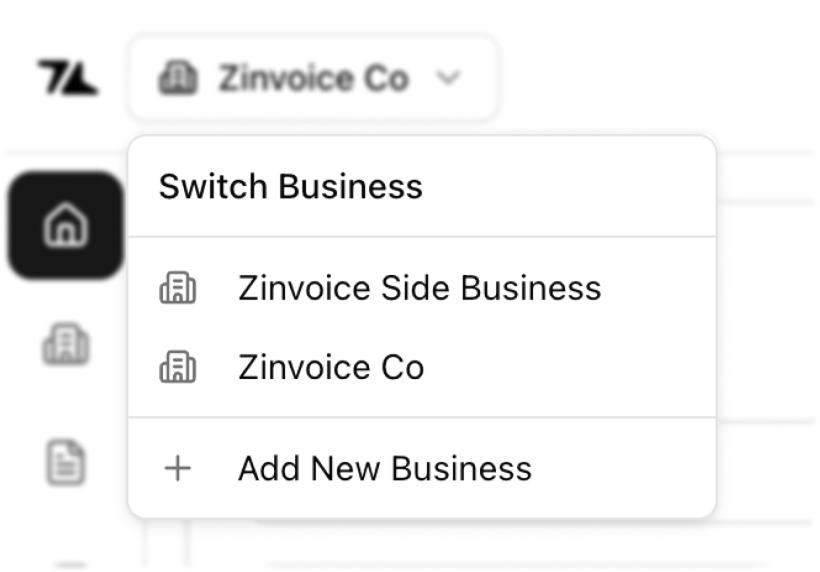Click building icon beside Zinvoice Co menu entry

(178, 368)
